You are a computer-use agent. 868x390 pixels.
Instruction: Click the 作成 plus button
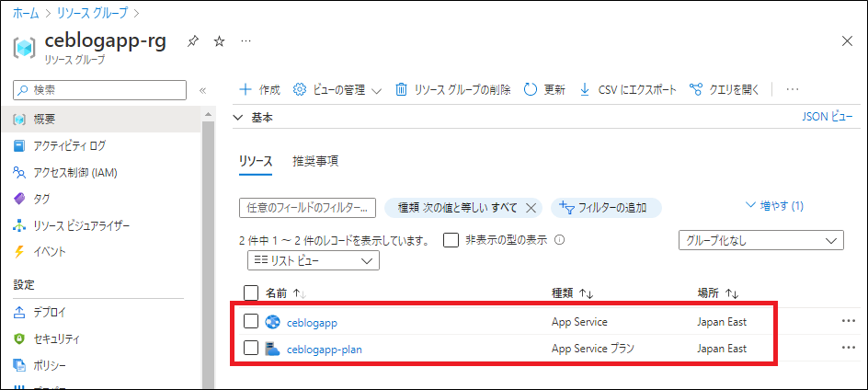[x=259, y=89]
